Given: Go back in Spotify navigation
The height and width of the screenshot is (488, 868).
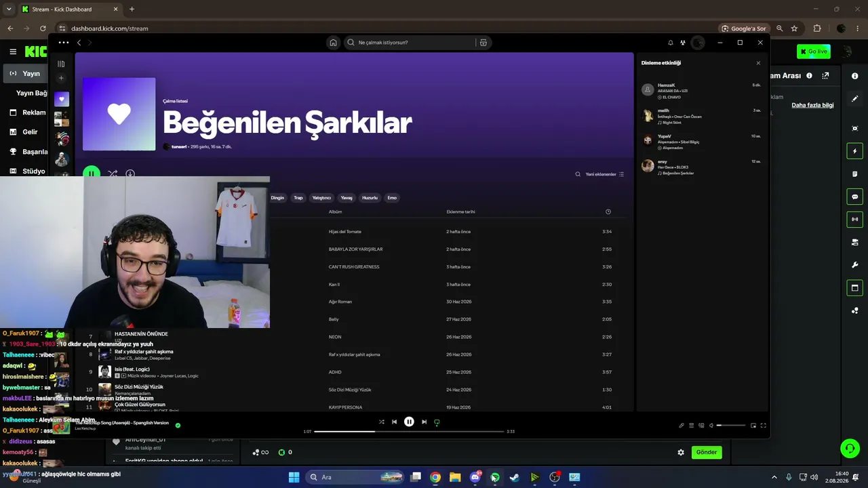Looking at the screenshot, I should (x=79, y=43).
